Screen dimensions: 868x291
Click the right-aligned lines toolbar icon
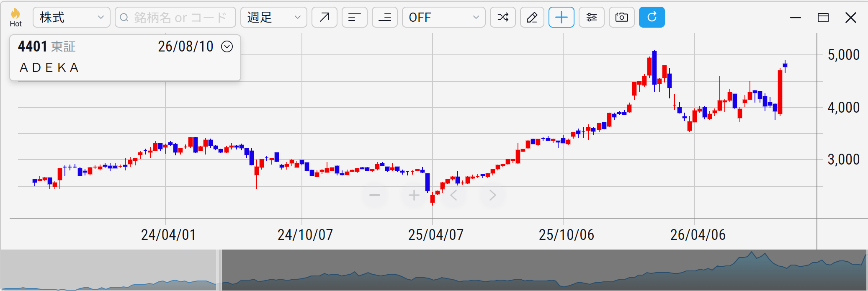click(385, 17)
